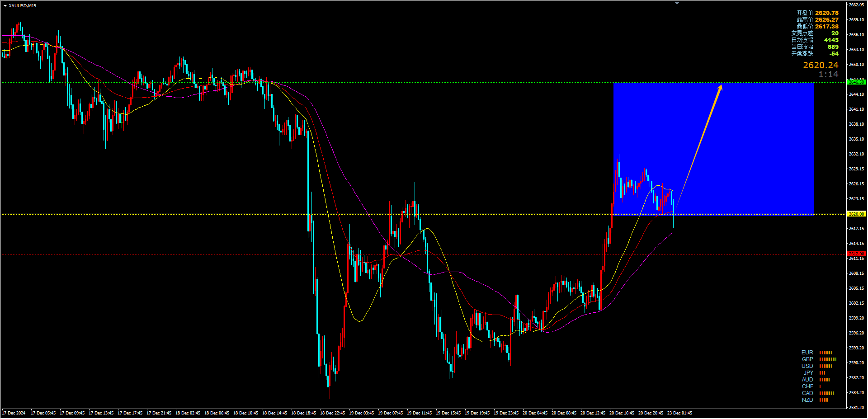Click the JPY currency strength label
The width and height of the screenshot is (868, 419).
pos(808,373)
